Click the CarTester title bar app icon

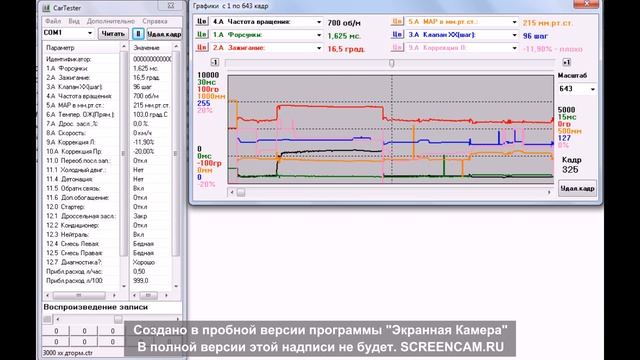click(x=46, y=8)
